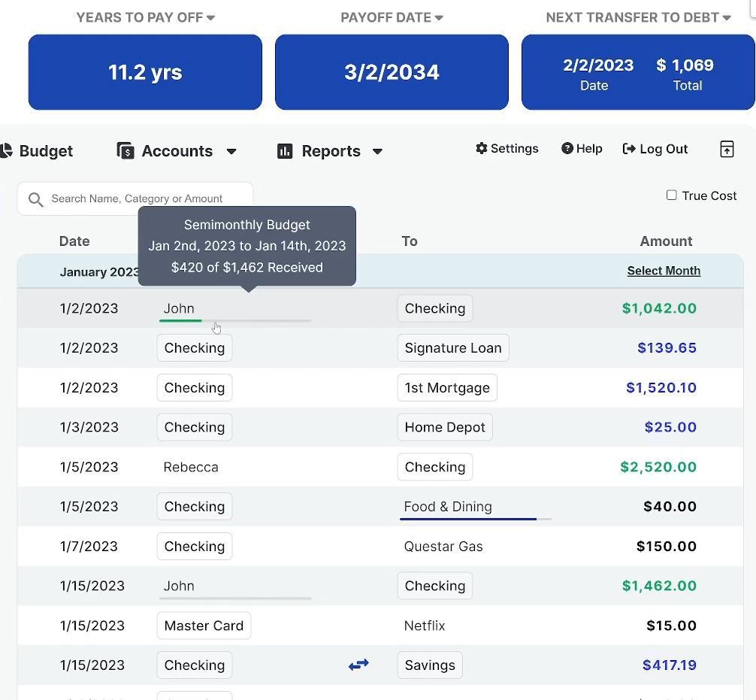Click the Help question mark icon

[x=567, y=149]
